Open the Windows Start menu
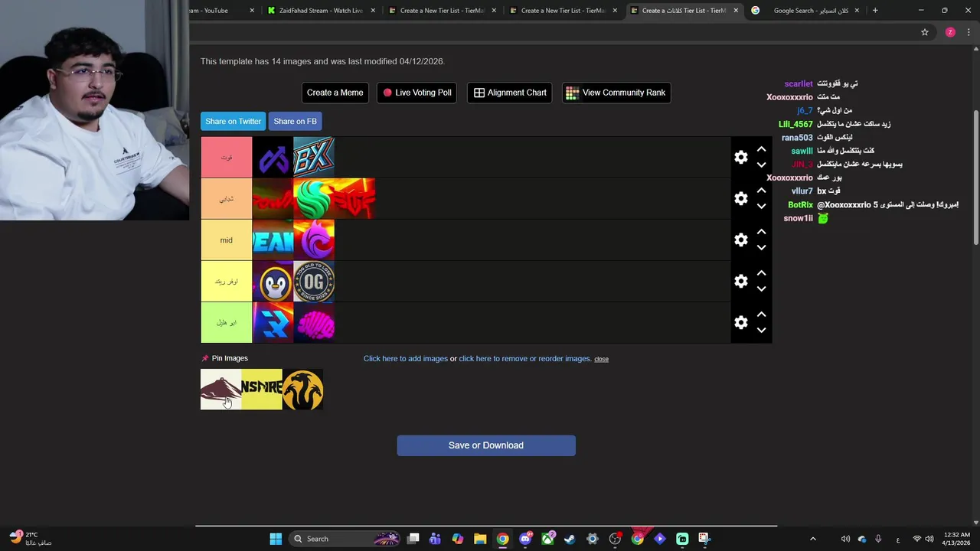Image resolution: width=980 pixels, height=551 pixels. [276, 539]
